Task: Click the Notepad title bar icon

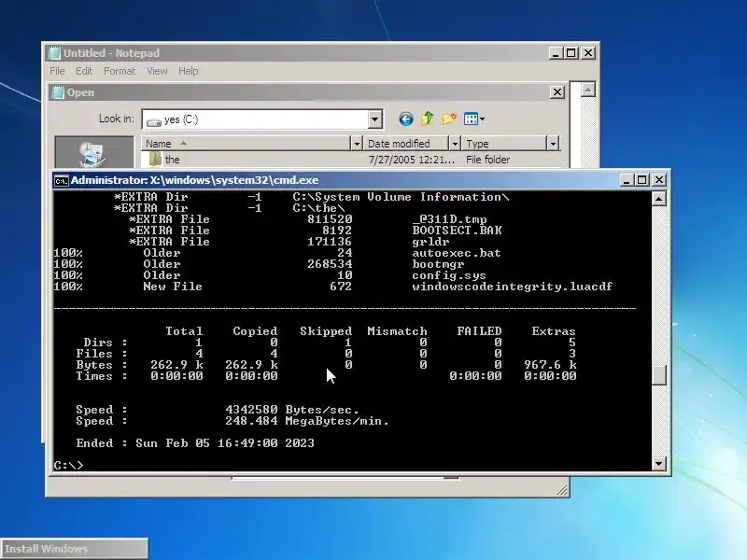Action: click(55, 53)
